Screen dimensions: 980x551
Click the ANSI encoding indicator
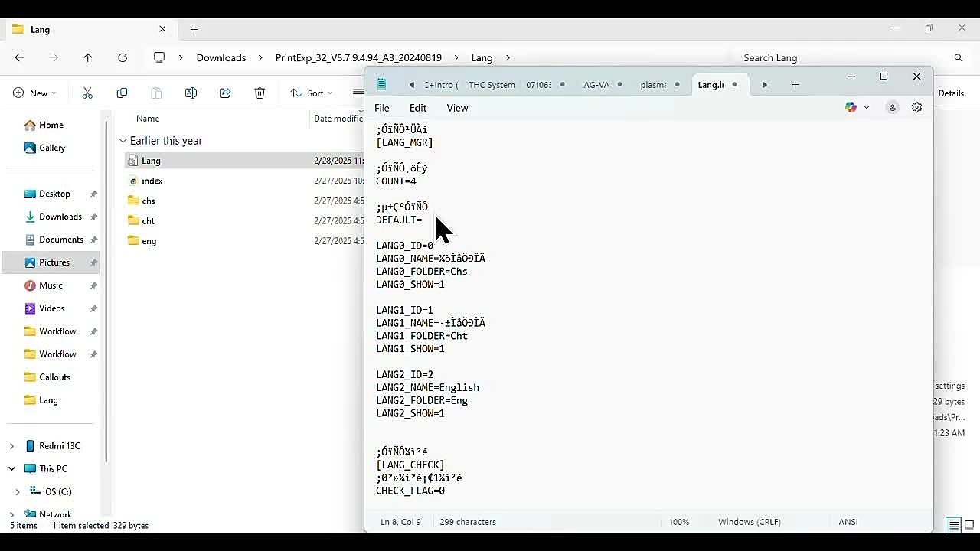coord(848,522)
